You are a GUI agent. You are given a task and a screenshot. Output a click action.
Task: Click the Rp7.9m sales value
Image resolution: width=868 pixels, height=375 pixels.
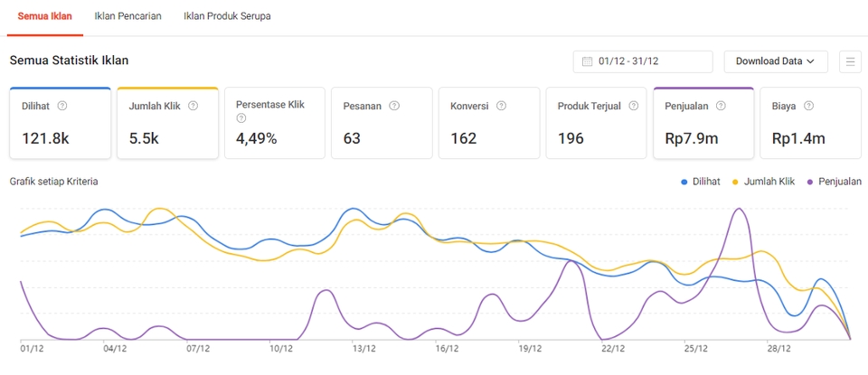pos(692,138)
